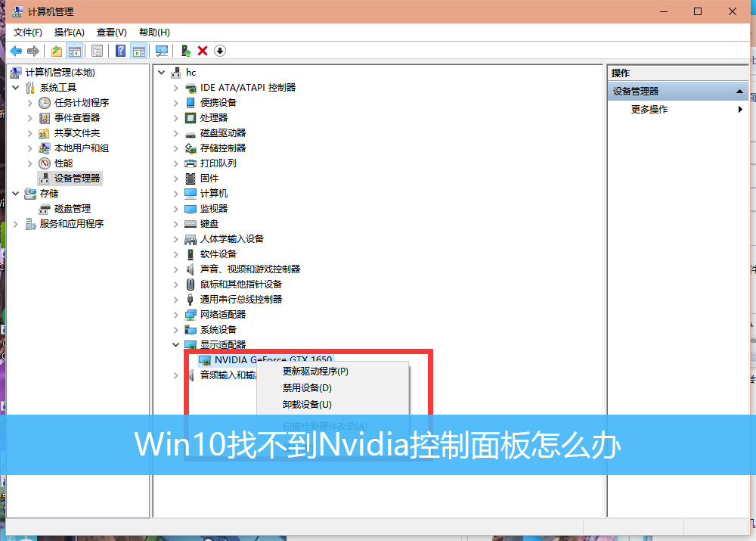Click Scan for hardware changes monitor icon
Viewport: 756px width, 541px height.
[161, 51]
